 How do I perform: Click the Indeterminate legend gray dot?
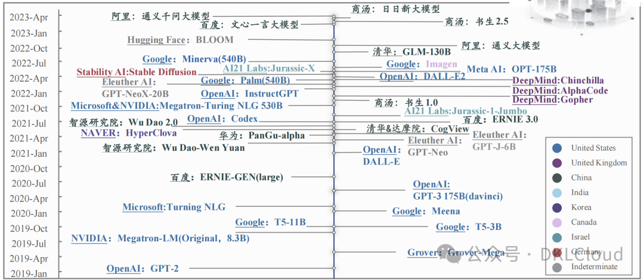558,267
